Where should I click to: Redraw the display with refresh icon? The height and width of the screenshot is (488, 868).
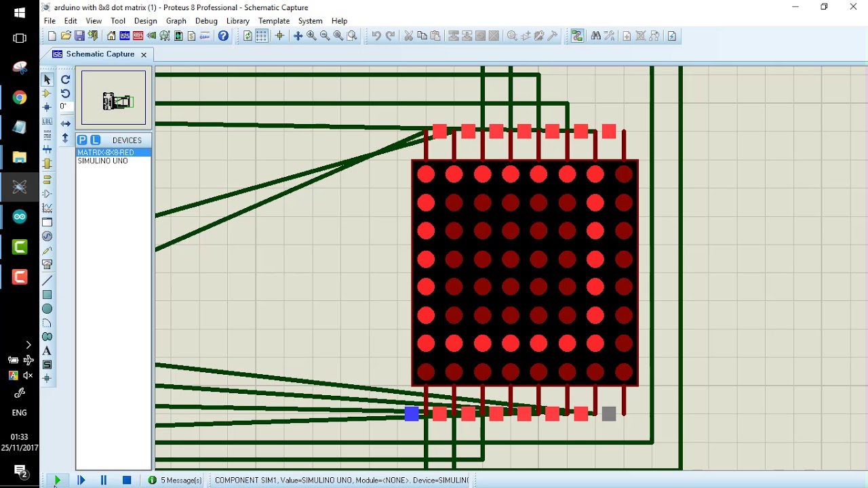coord(248,36)
